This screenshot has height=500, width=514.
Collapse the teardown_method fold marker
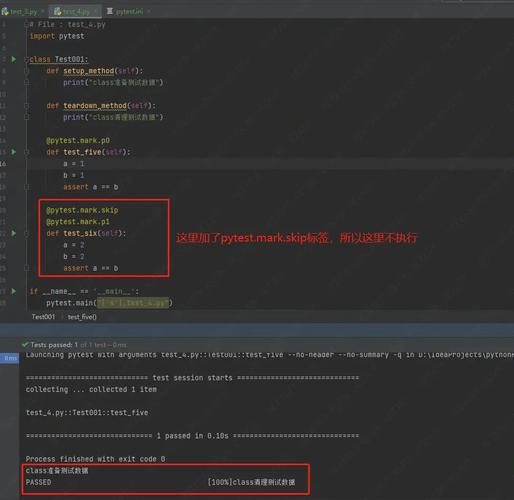click(x=26, y=106)
